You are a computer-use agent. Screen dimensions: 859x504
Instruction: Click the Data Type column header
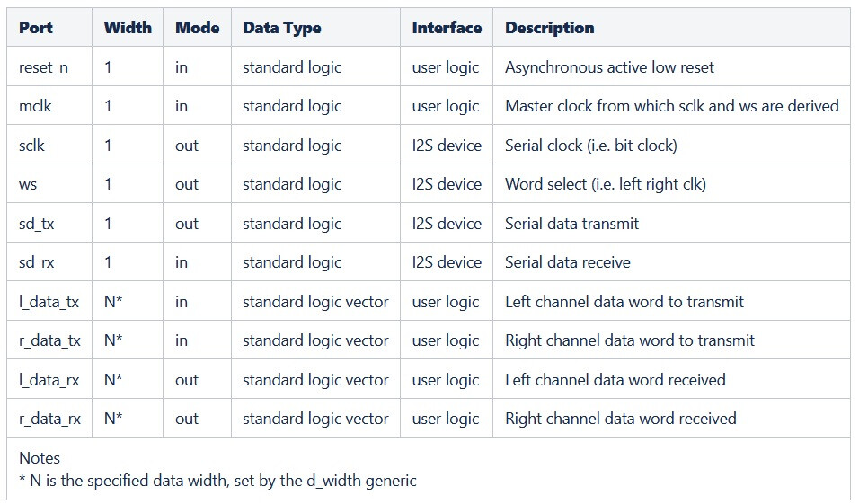point(281,28)
